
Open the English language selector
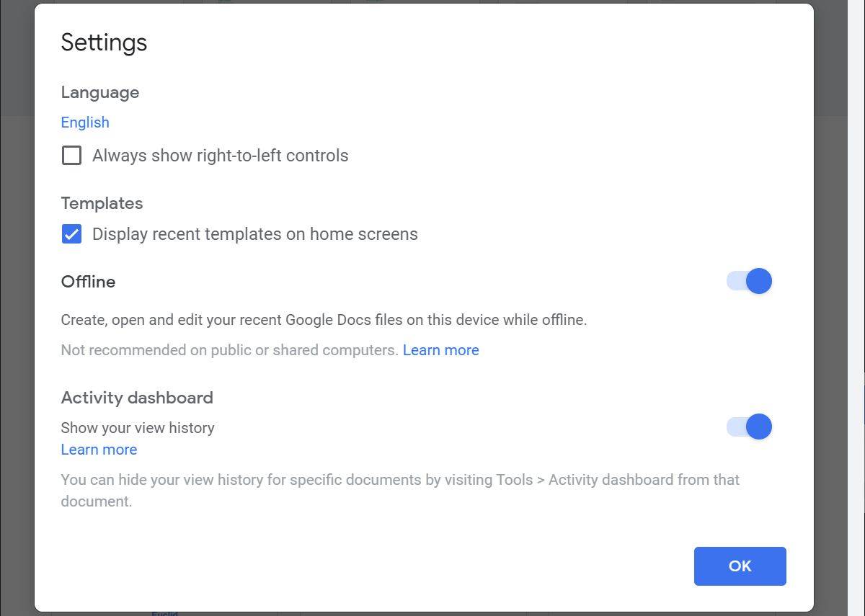(84, 122)
